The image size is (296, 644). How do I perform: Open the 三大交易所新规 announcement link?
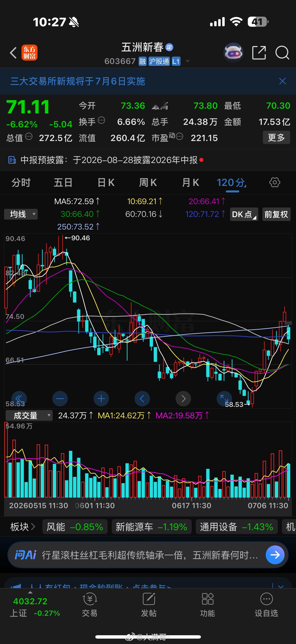click(78, 81)
